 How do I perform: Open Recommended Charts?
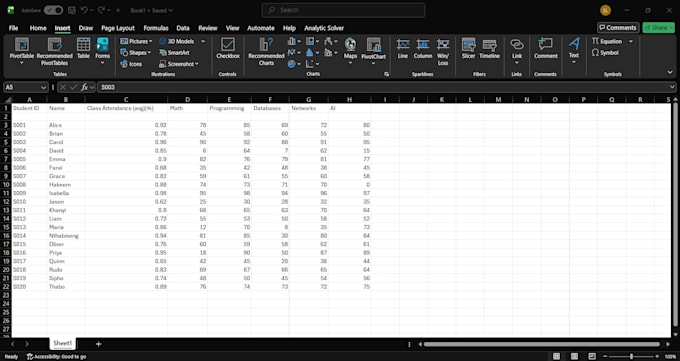click(266, 52)
